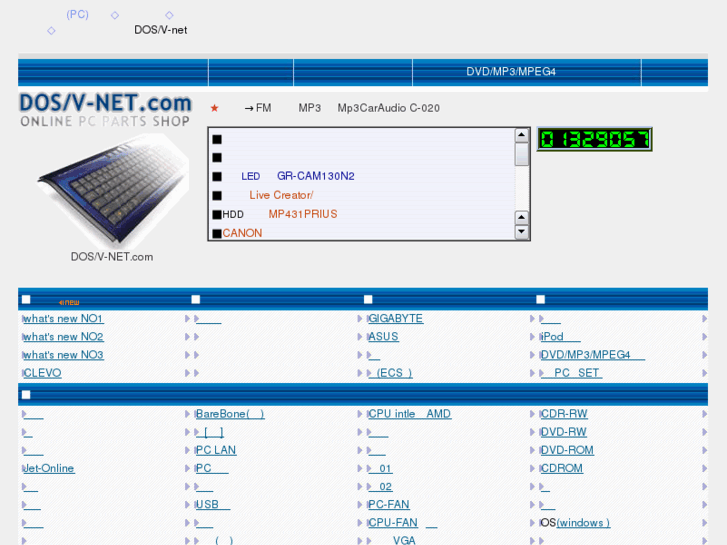Open the (ECS ) category link
The height and width of the screenshot is (545, 727).
tap(390, 373)
